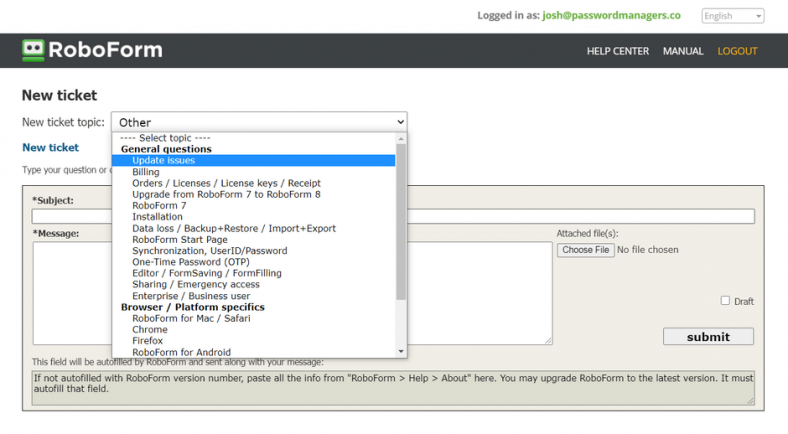The height and width of the screenshot is (434, 788).
Task: Open the Help Center link
Action: (617, 51)
